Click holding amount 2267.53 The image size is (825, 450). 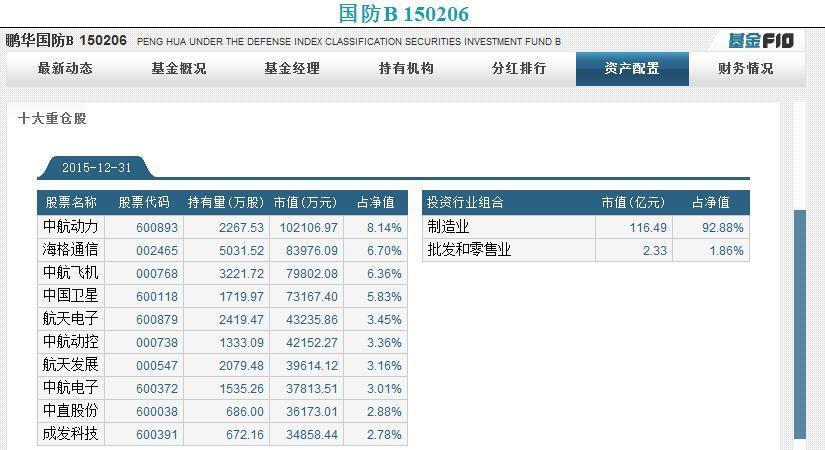(242, 228)
